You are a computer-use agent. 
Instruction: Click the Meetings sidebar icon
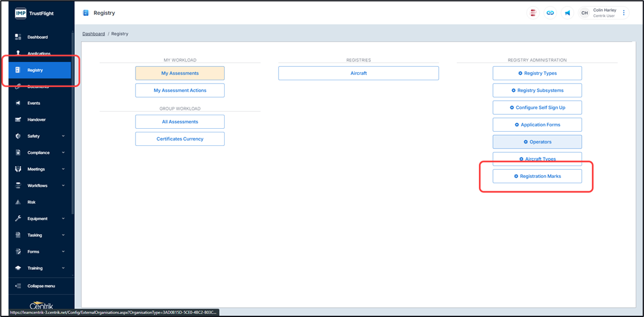coord(18,169)
